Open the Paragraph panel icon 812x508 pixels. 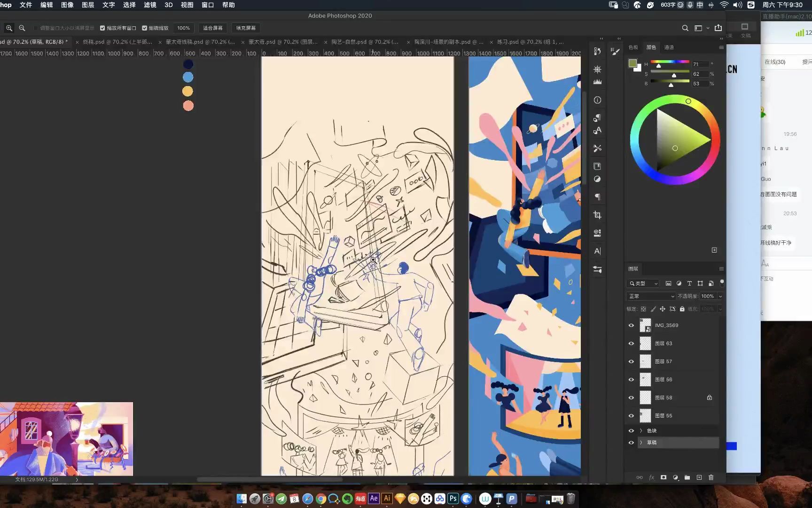pos(597,197)
